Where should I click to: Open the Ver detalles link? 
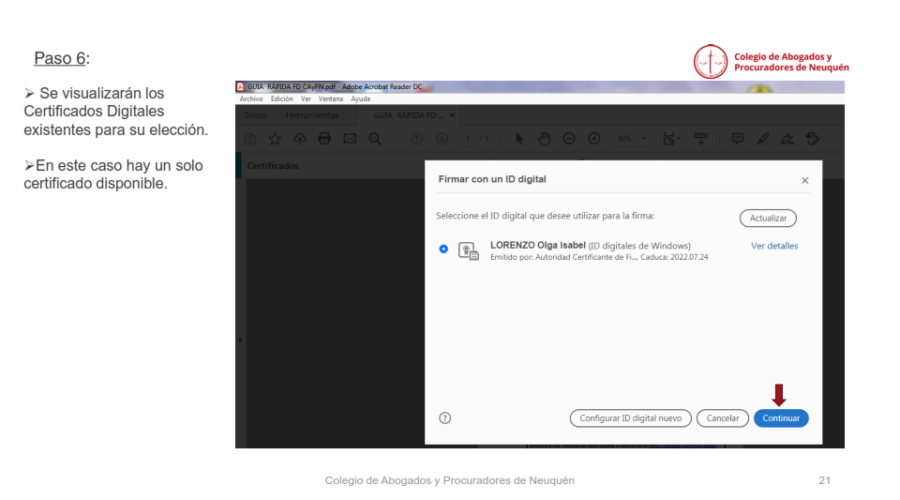tap(774, 246)
